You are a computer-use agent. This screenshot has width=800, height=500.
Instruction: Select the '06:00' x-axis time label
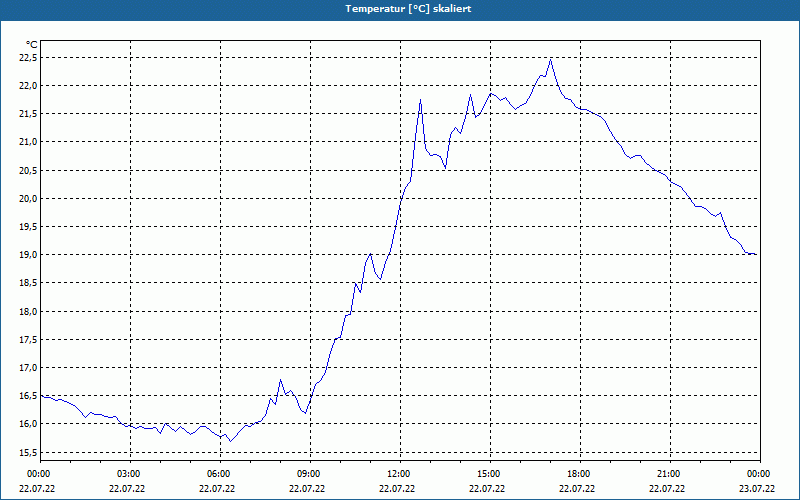217,474
